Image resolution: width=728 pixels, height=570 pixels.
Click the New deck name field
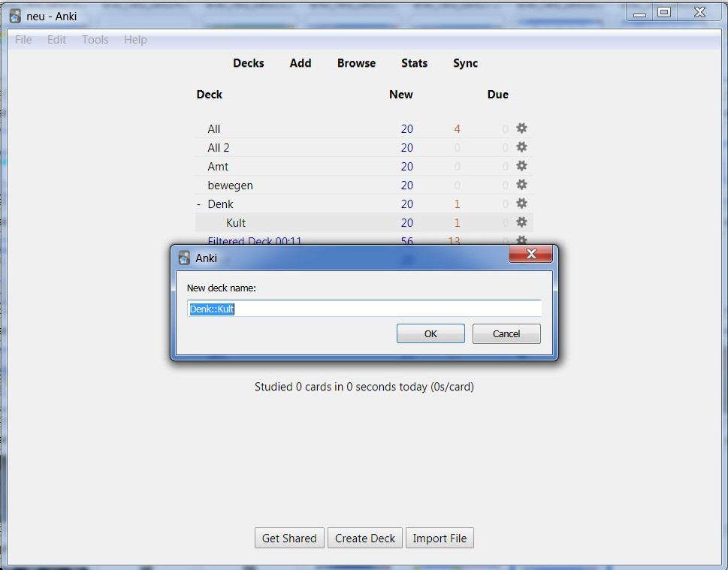click(x=364, y=309)
